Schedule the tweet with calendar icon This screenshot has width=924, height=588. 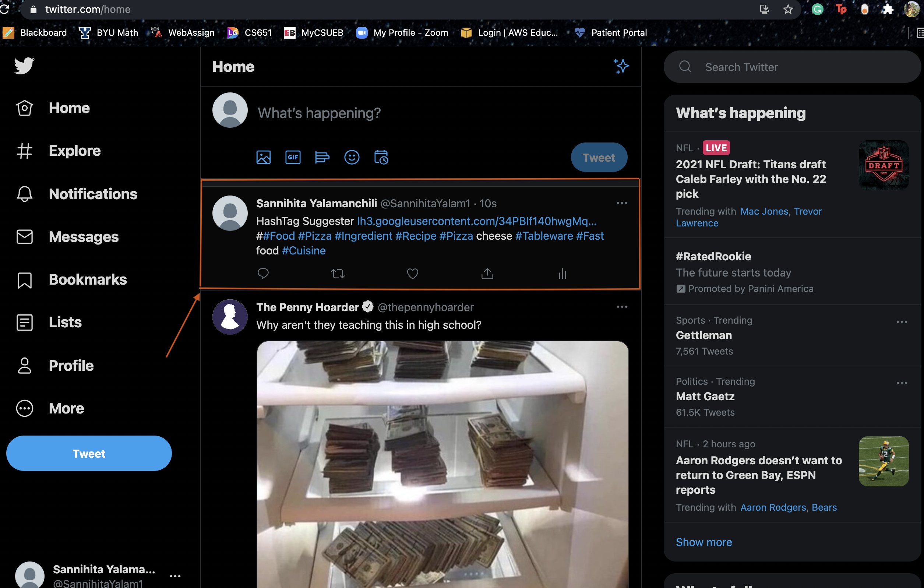tap(381, 157)
